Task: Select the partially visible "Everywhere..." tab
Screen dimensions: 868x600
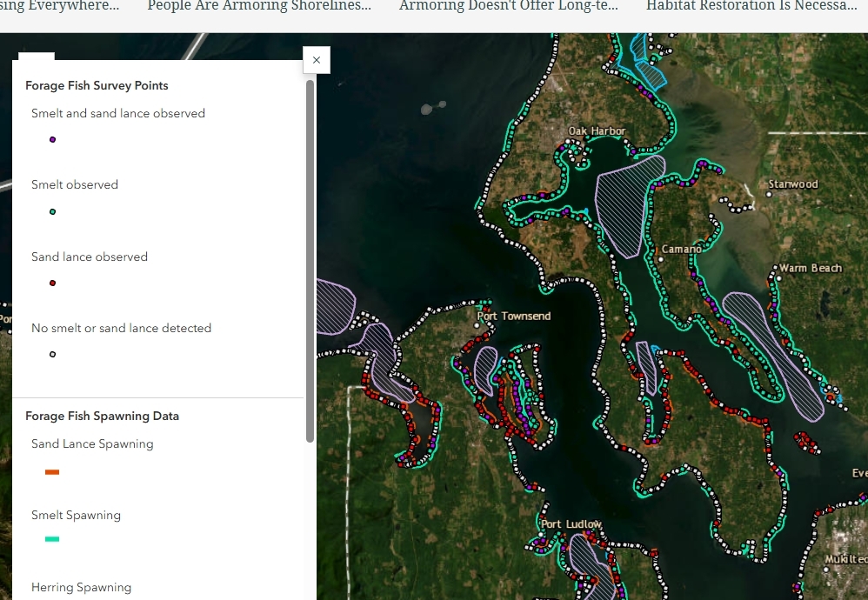Action: pos(59,7)
